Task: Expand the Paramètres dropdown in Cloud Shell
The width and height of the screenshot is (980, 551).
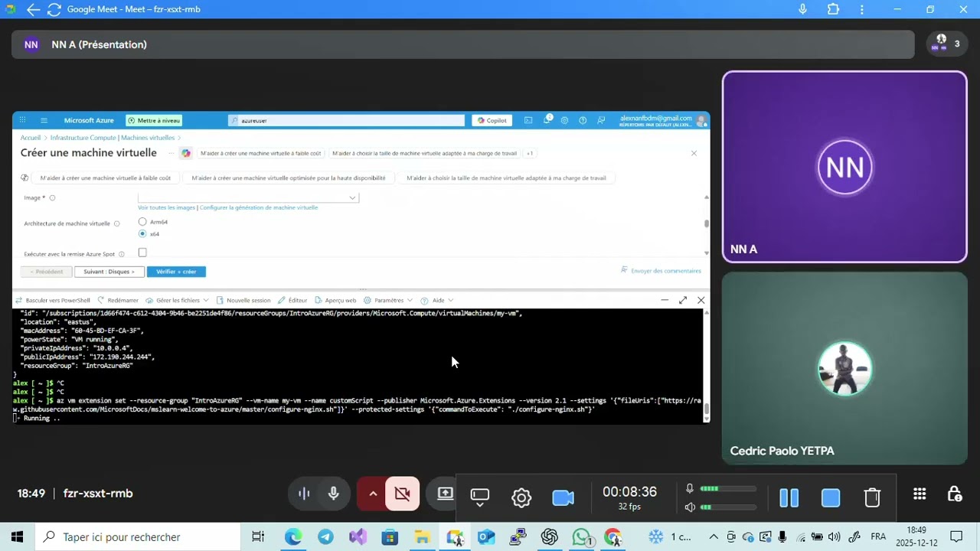Action: pyautogui.click(x=388, y=300)
